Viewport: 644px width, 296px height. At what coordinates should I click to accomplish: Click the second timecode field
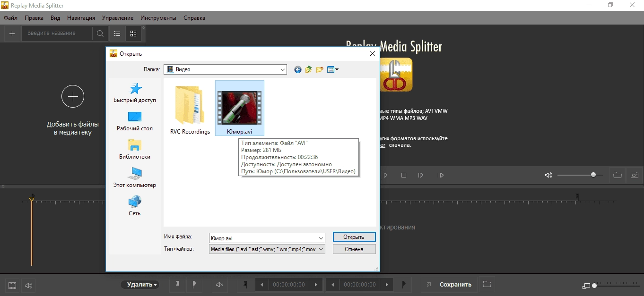point(360,285)
